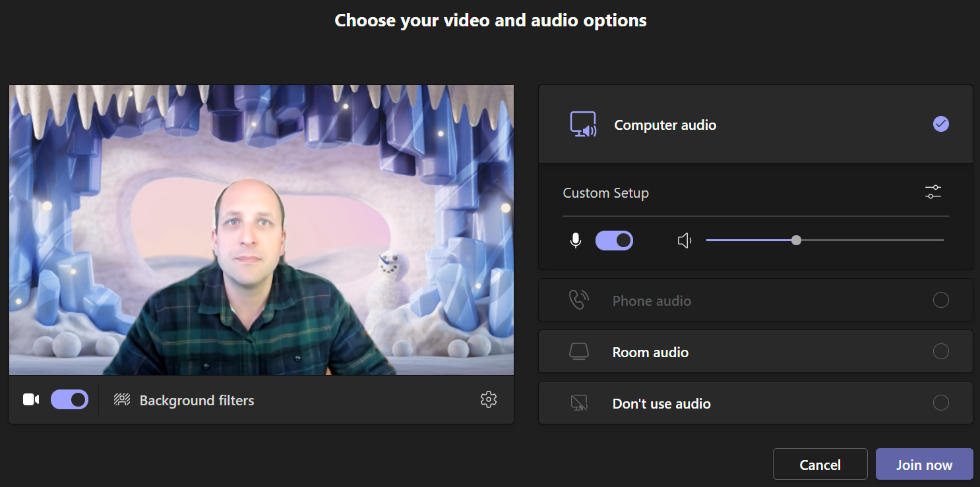The height and width of the screenshot is (487, 980).
Task: Click the Room audio device icon
Action: coord(578,352)
